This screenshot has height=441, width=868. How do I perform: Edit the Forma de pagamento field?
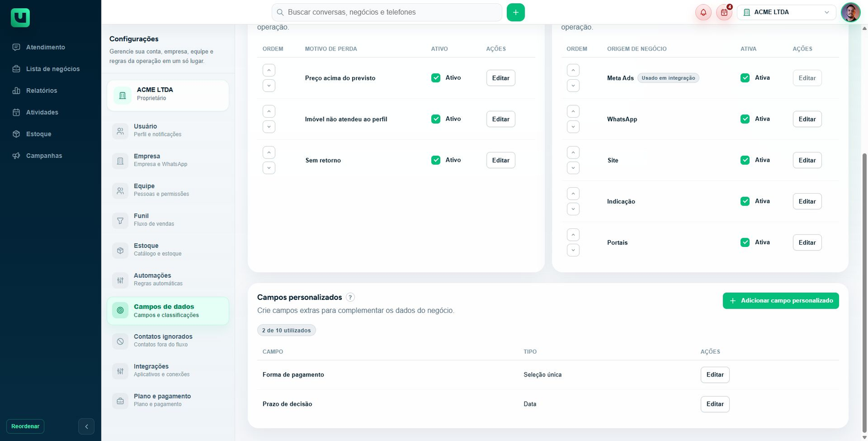pyautogui.click(x=715, y=375)
